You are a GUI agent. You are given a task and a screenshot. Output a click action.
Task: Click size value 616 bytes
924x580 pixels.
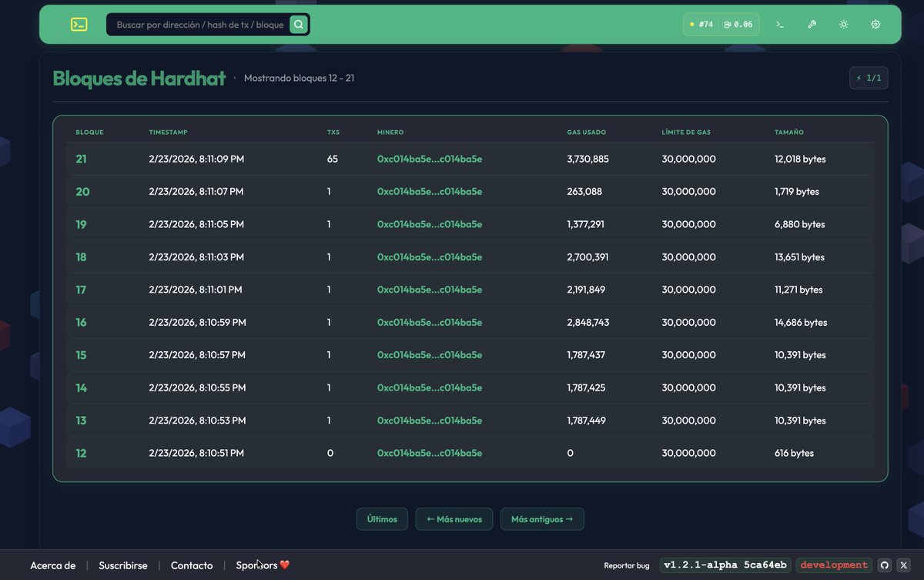pos(794,454)
